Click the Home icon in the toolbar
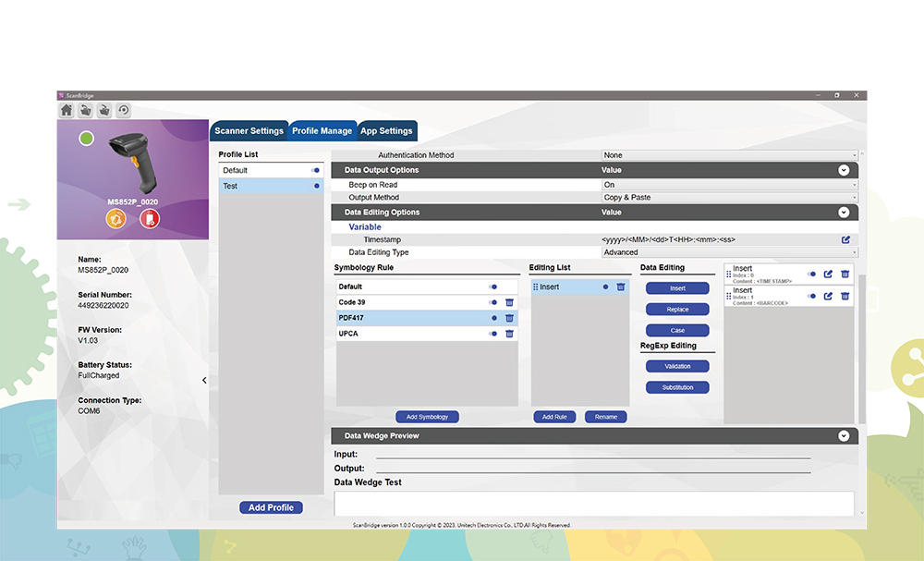This screenshot has height=561, width=924. 66,109
